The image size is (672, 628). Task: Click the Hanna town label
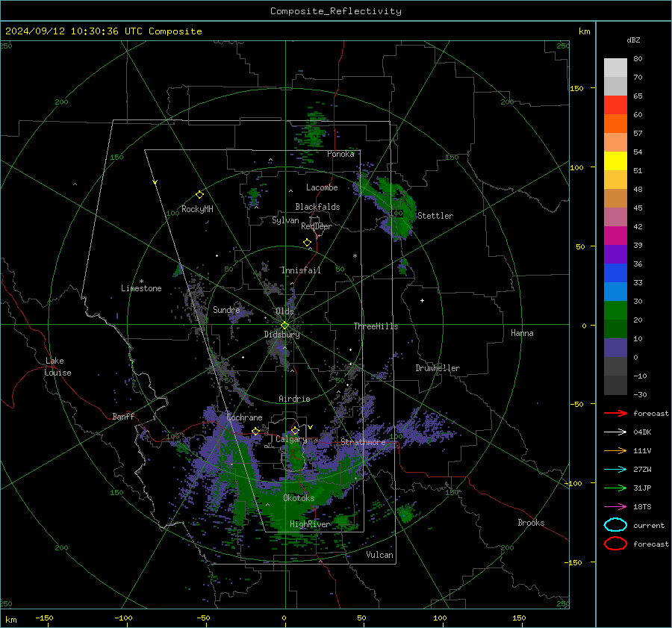522,333
